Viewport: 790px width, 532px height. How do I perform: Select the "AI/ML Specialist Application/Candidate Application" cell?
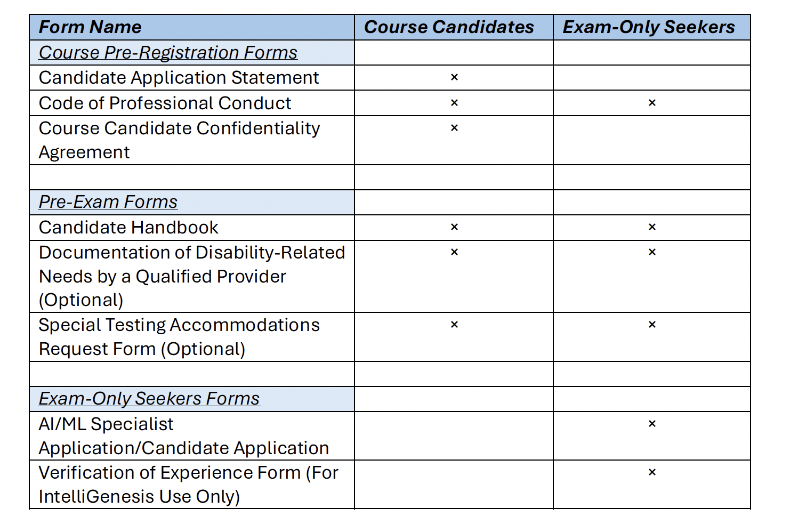pos(183,436)
